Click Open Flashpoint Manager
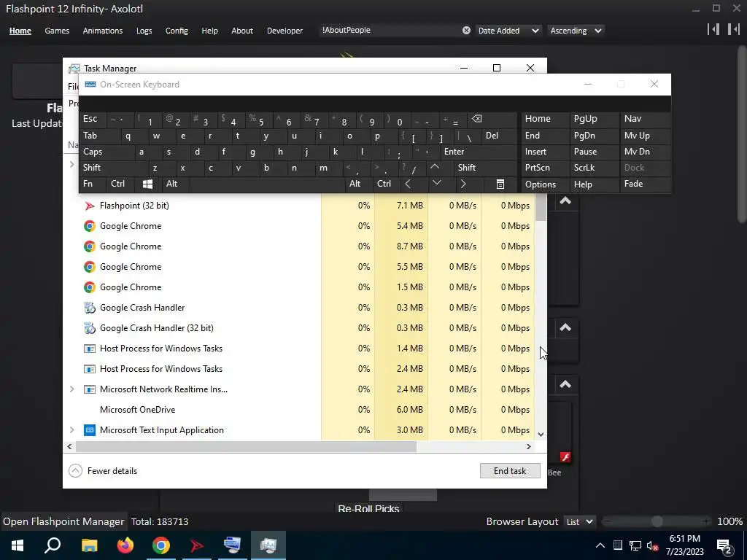747x560 pixels. [63, 522]
